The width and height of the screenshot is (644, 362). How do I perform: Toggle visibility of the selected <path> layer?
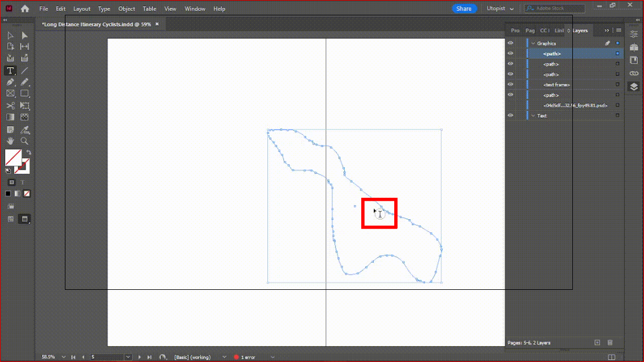510,53
